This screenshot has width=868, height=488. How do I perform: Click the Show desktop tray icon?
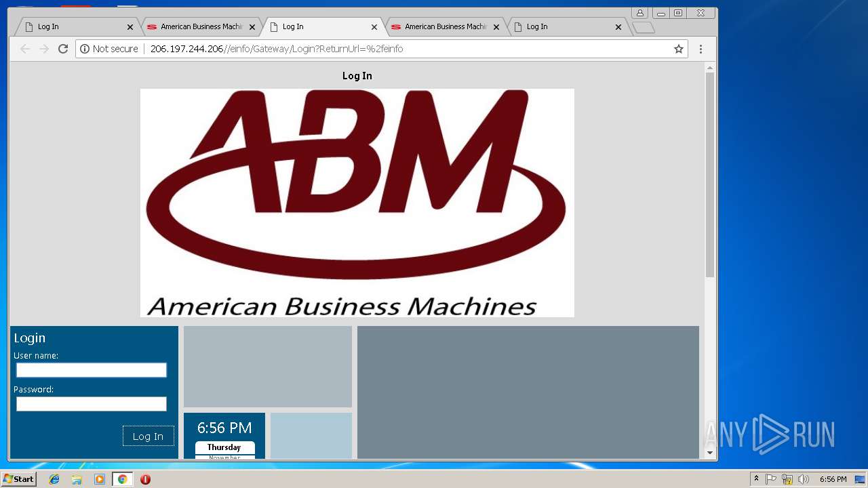tap(860, 479)
